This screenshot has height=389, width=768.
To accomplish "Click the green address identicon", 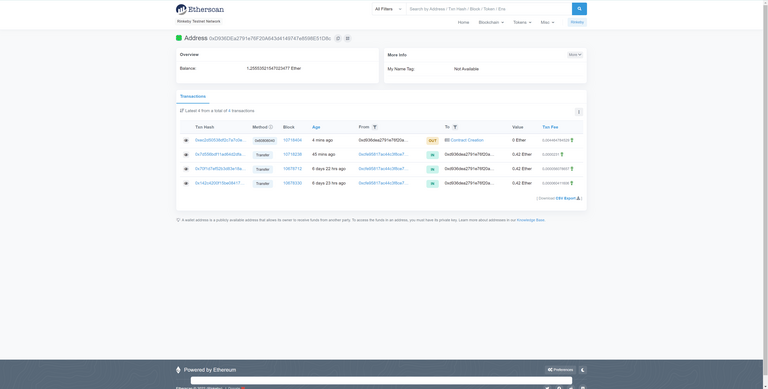I will (179, 38).
